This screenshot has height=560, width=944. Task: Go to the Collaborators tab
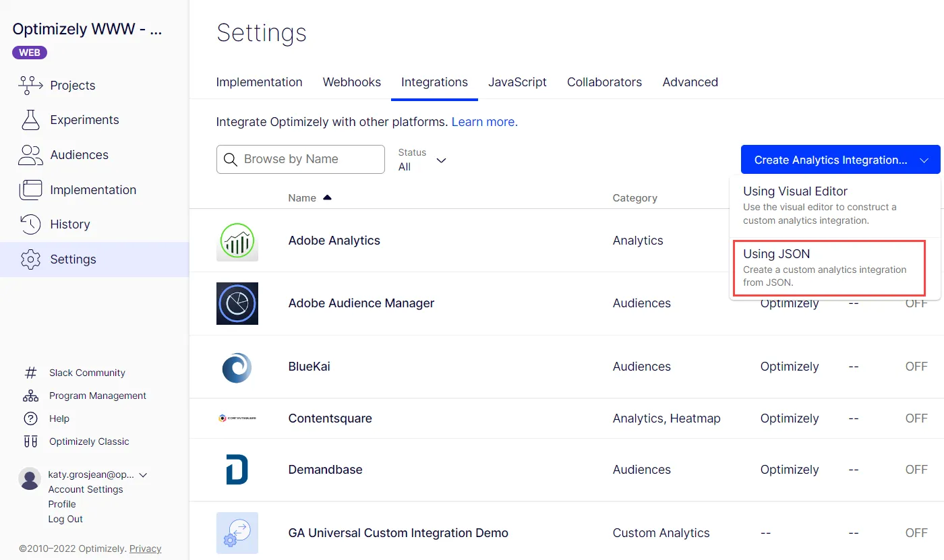pyautogui.click(x=604, y=82)
